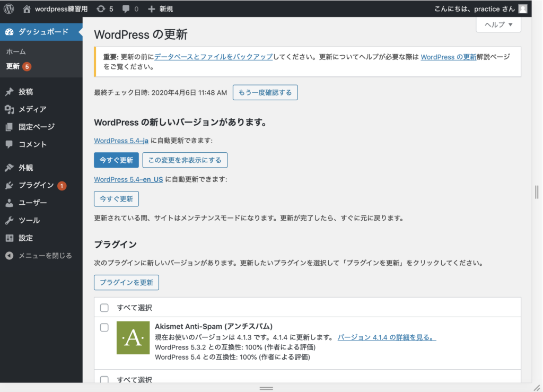Open the ＋新規 new content menu
Viewport: 543px width, 392px height.
tap(160, 9)
